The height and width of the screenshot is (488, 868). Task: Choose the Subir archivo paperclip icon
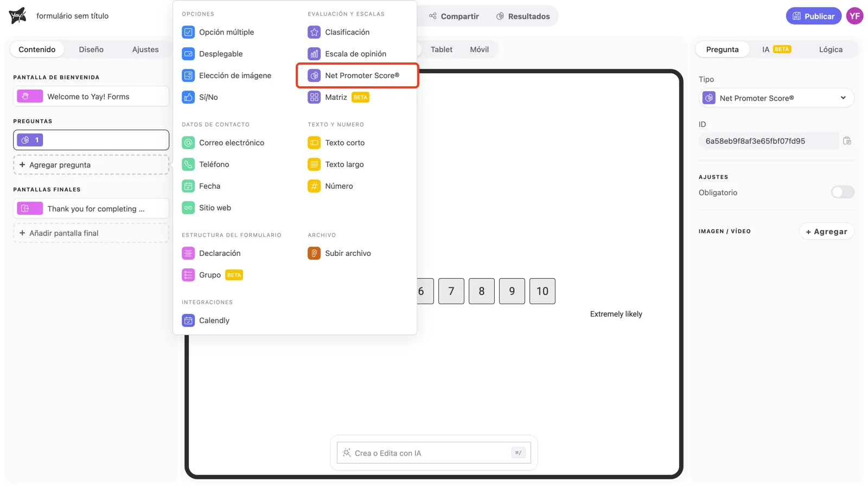click(x=314, y=253)
